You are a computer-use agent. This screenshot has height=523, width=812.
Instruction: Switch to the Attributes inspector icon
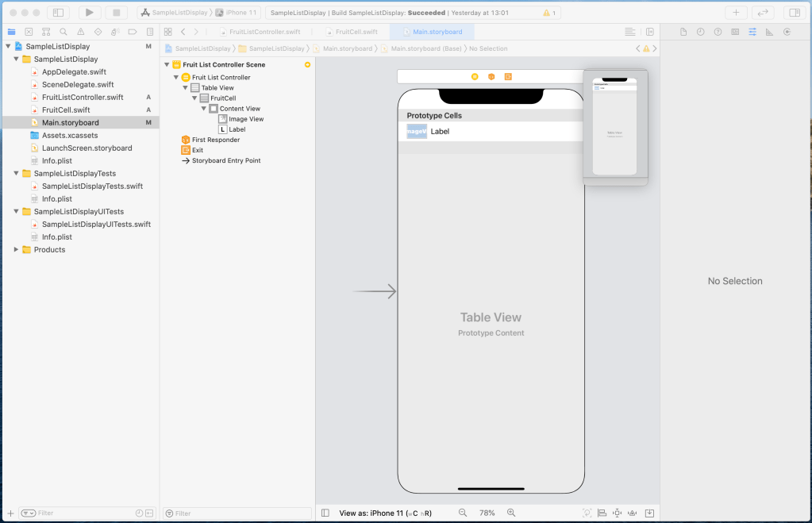tap(752, 32)
